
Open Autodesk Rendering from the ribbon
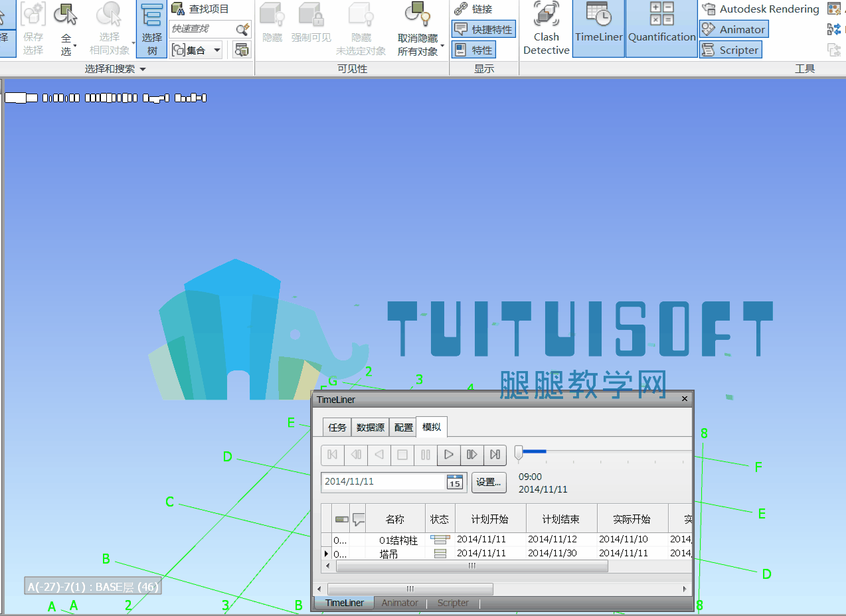pos(760,9)
